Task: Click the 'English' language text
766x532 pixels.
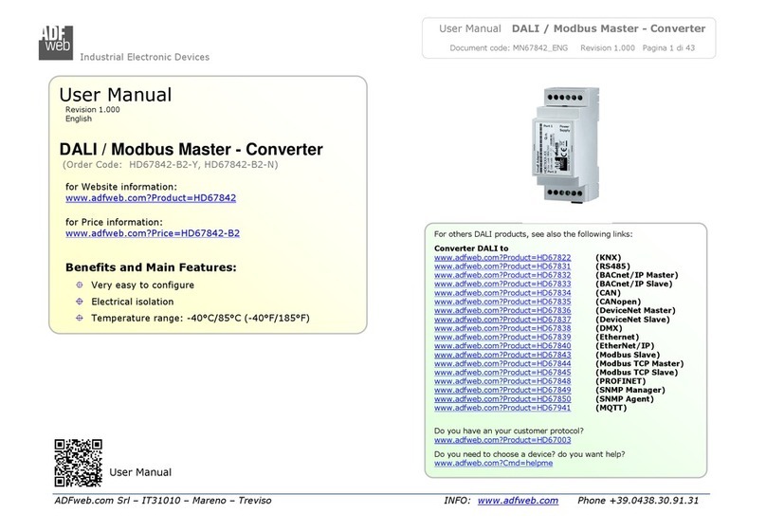Action: point(79,119)
